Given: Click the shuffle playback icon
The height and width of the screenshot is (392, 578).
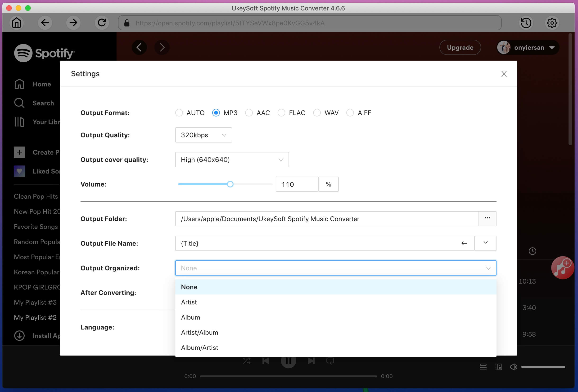Looking at the screenshot, I should pos(247,361).
